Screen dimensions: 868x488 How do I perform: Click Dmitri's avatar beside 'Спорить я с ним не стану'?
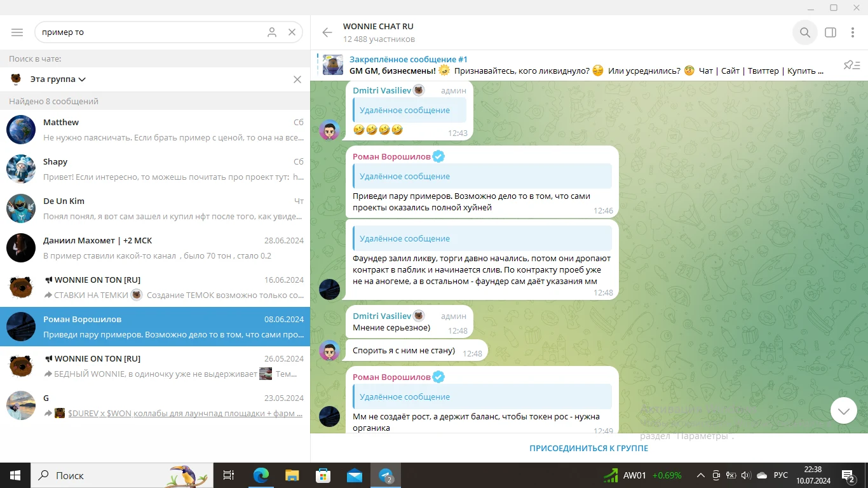329,350
